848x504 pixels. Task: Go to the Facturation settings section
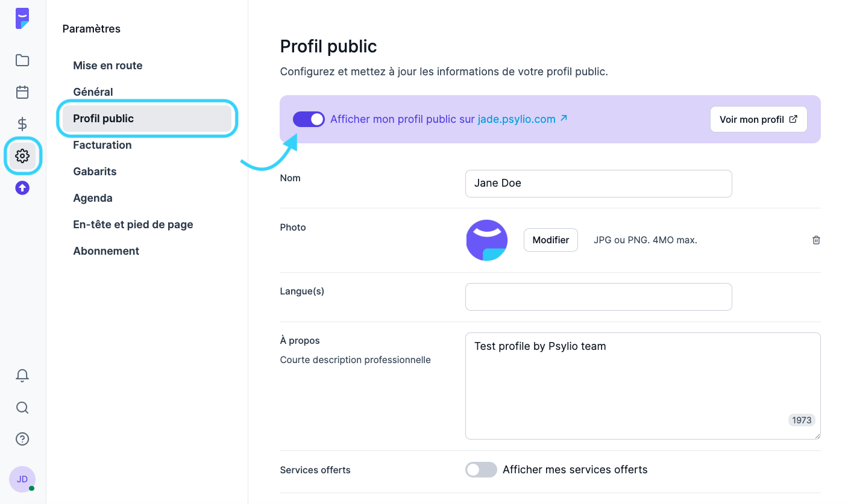[x=102, y=145]
